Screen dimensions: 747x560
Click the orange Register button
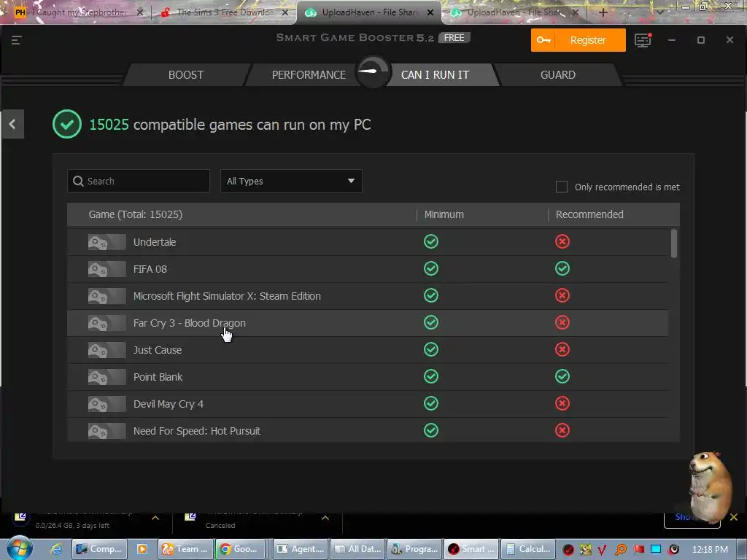tap(578, 40)
